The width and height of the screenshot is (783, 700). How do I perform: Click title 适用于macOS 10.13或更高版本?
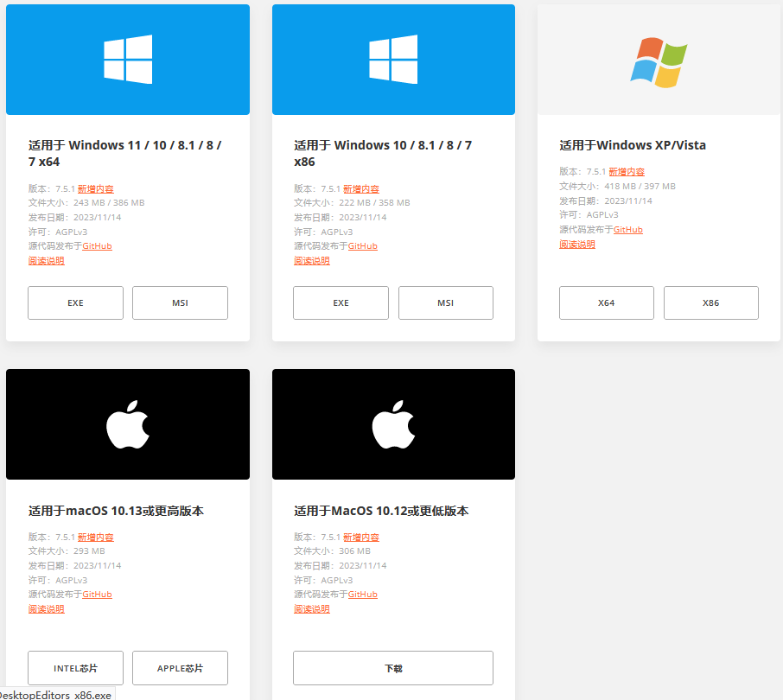(x=117, y=511)
